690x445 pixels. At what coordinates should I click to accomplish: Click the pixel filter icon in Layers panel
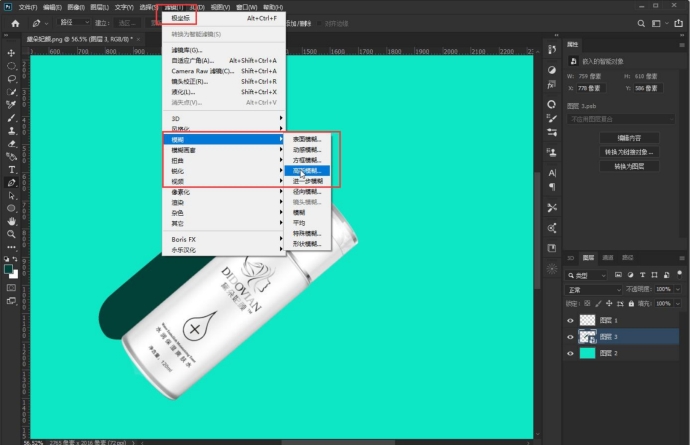(x=618, y=275)
